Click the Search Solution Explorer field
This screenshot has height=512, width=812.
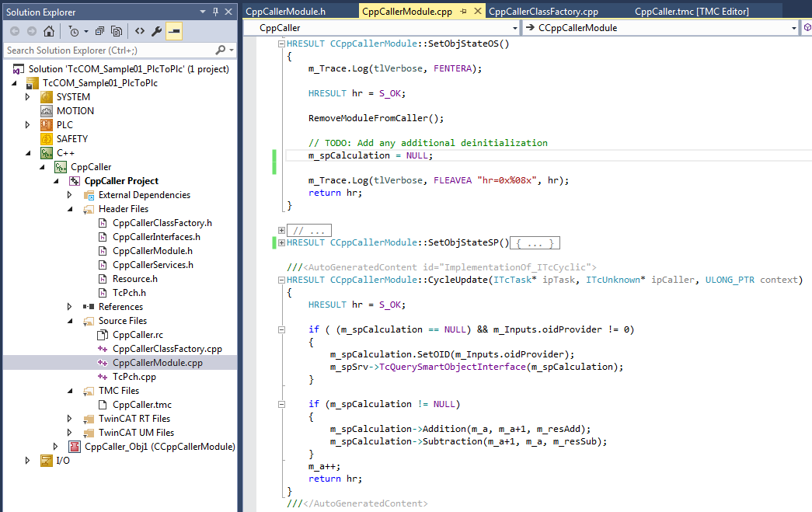(109, 51)
